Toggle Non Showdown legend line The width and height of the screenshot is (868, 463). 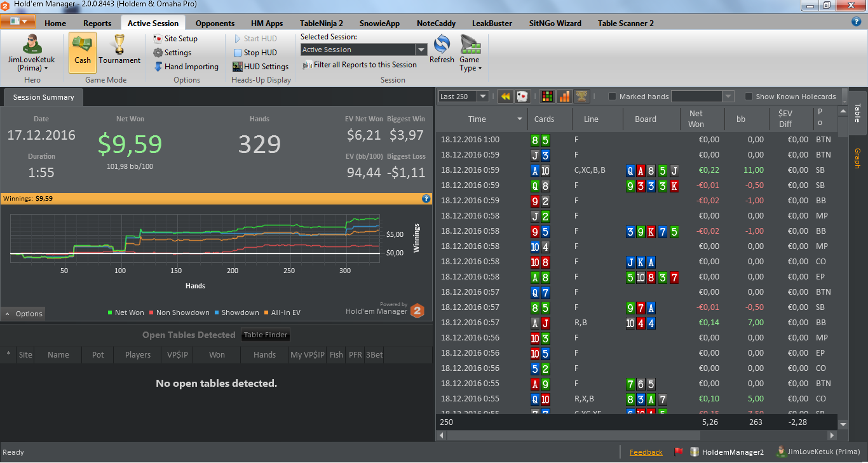[x=179, y=312]
